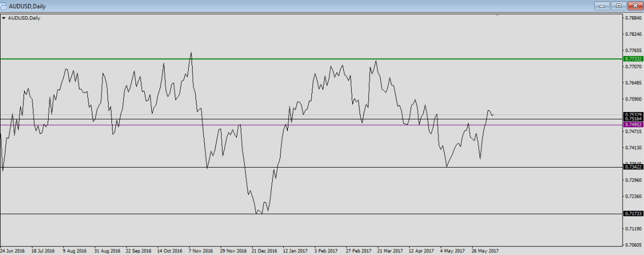Click the 24 Jun 2016 date label
644x255 pixels.
pos(13,251)
